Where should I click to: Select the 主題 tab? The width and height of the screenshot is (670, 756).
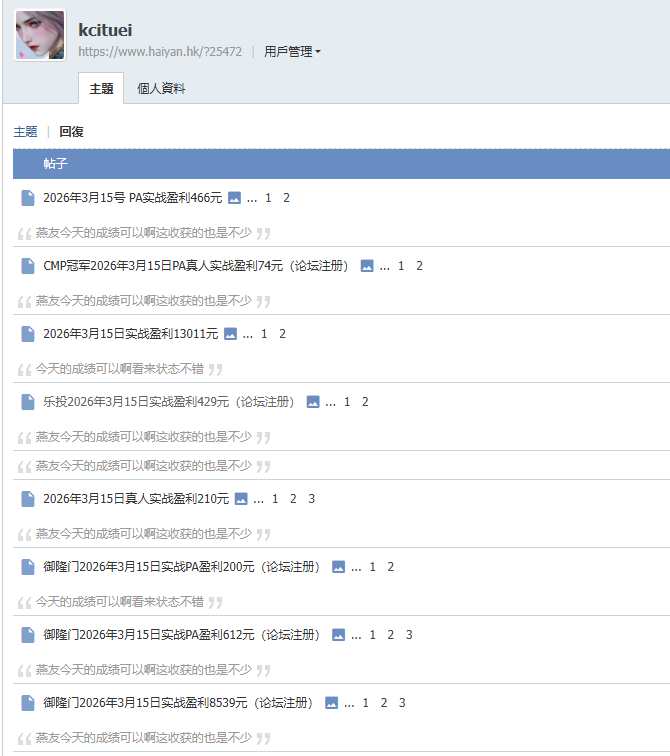[101, 88]
